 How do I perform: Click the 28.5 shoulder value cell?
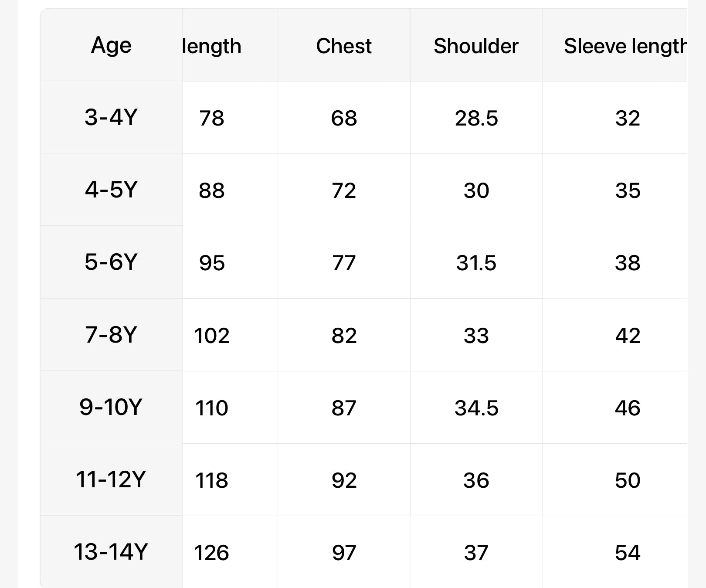pyautogui.click(x=476, y=118)
